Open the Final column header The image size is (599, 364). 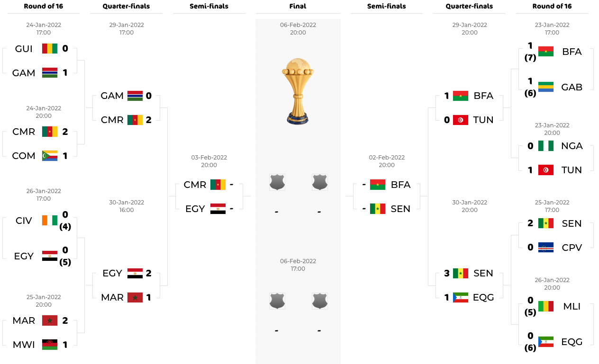(x=298, y=6)
